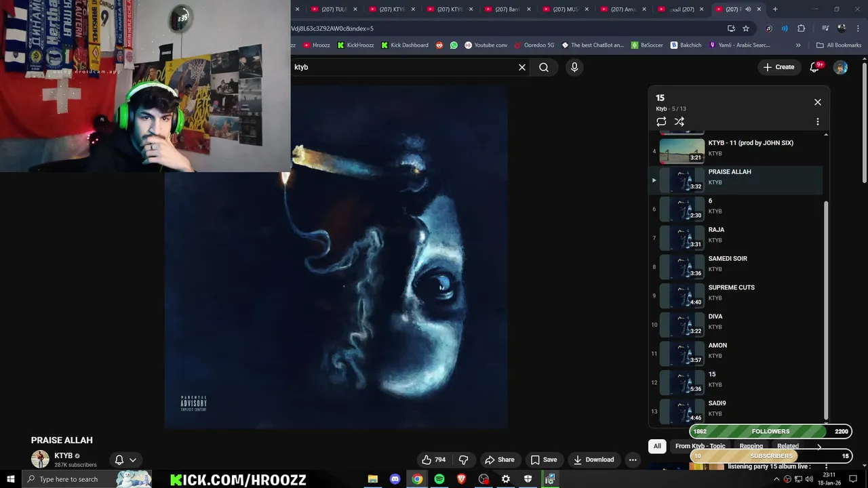Mute the active tab's audio icon
The height and width of the screenshot is (488, 868).
pyautogui.click(x=748, y=9)
